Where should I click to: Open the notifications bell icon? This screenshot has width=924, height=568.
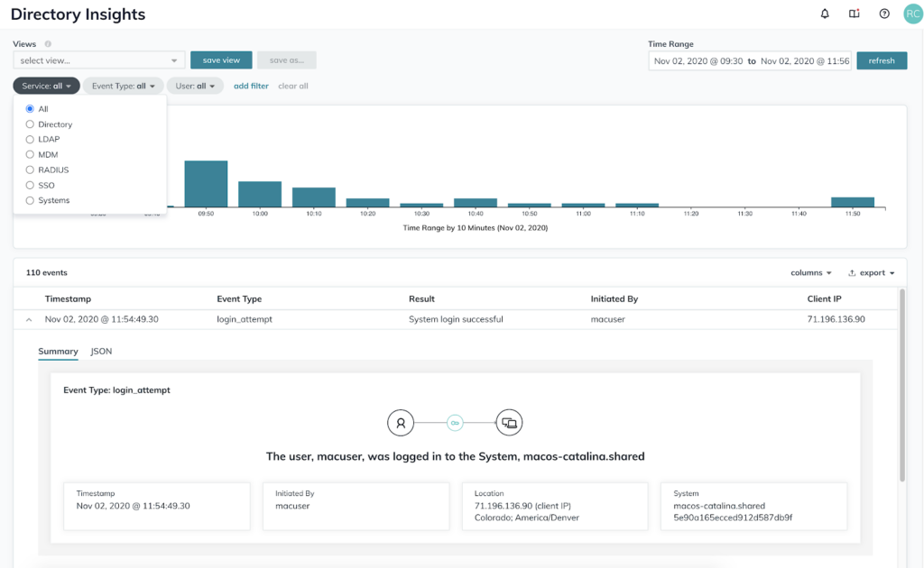pos(825,14)
